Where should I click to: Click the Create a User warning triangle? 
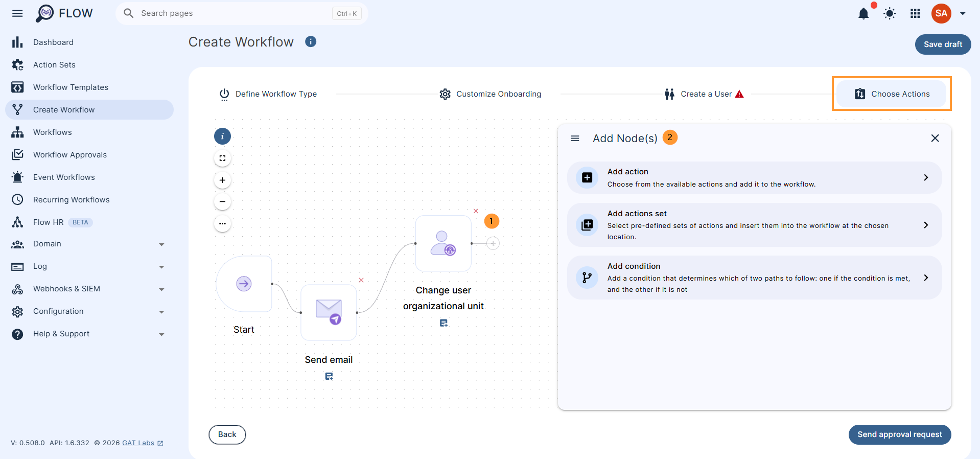click(x=739, y=94)
